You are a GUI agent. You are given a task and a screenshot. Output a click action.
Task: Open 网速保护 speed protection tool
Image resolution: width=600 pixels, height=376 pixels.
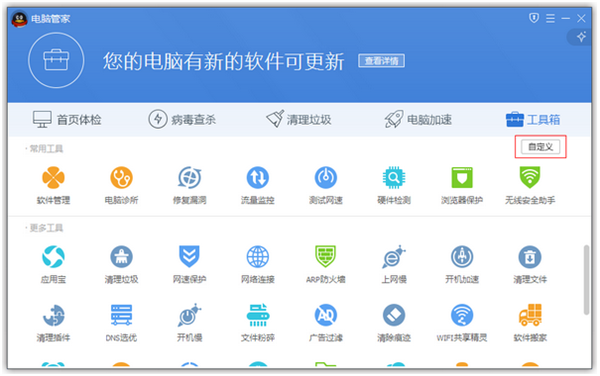click(x=189, y=265)
